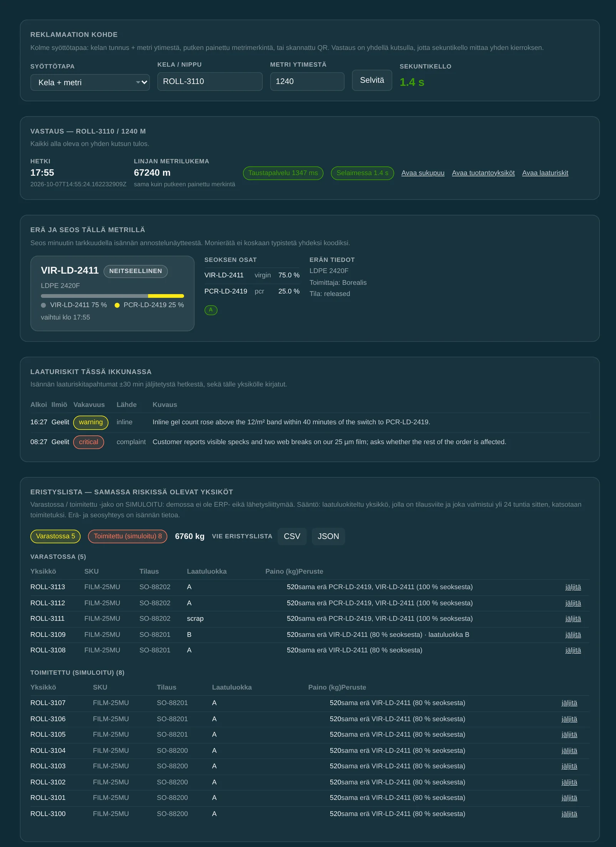Click jäljitä for ROLL-3104

point(569,751)
